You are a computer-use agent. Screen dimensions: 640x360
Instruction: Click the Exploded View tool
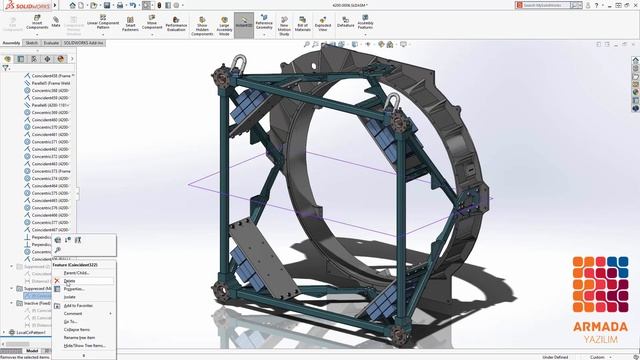[323, 24]
